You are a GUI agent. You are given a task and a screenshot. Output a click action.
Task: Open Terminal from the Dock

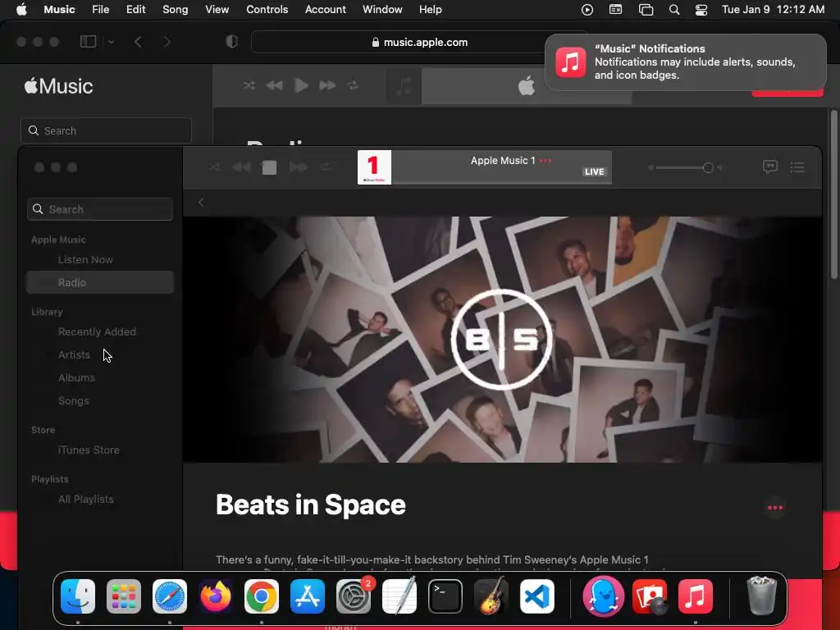(x=445, y=596)
